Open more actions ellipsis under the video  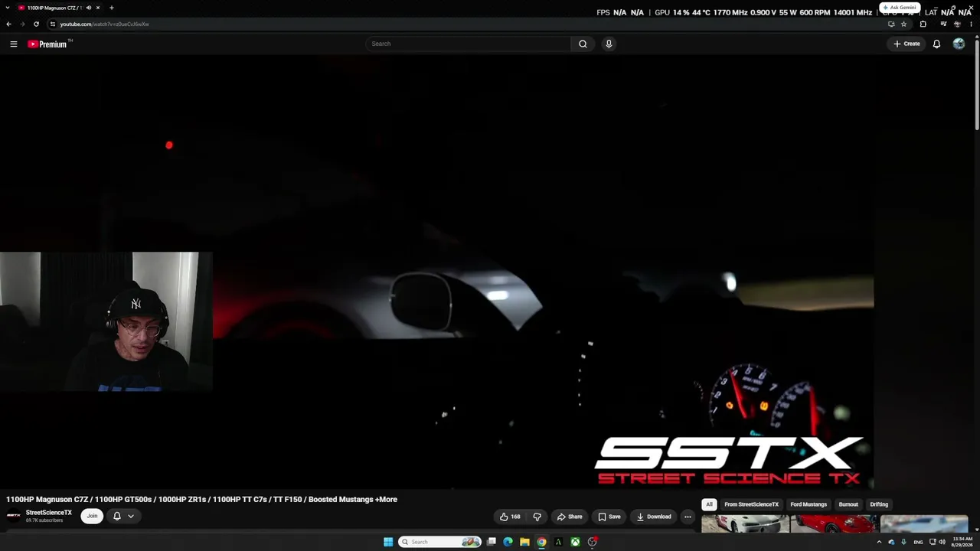click(x=688, y=517)
